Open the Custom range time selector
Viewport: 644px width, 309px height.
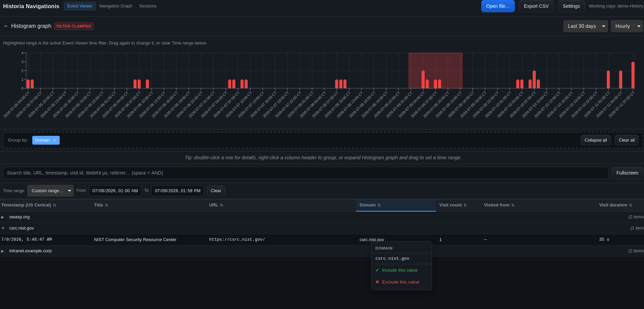tap(51, 191)
